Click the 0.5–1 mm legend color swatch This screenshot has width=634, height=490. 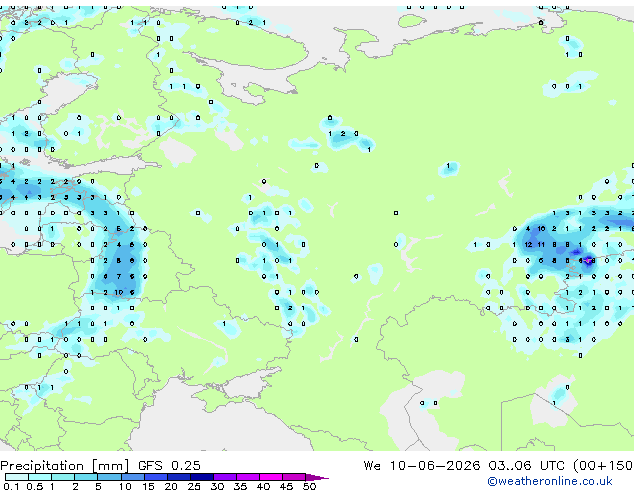(40, 477)
